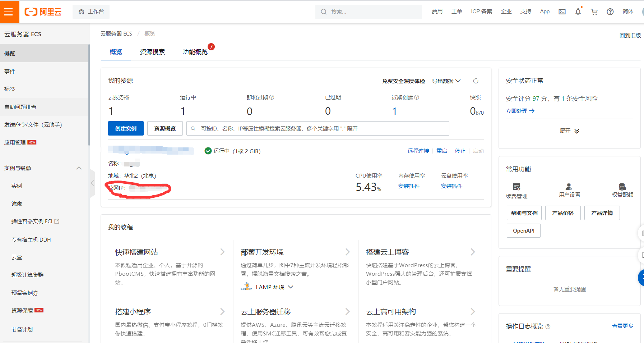Click 远程连接 for the instance
Image resolution: width=644 pixels, height=343 pixels.
coord(418,151)
